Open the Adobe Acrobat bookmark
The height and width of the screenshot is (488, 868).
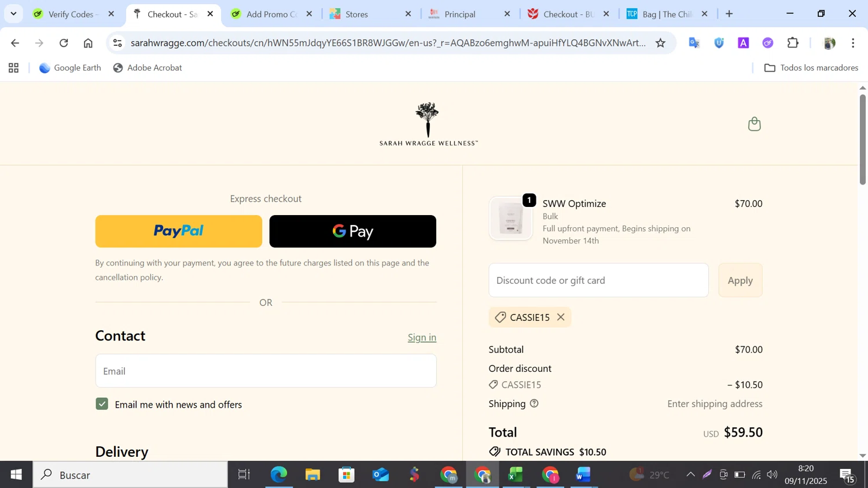pyautogui.click(x=148, y=68)
